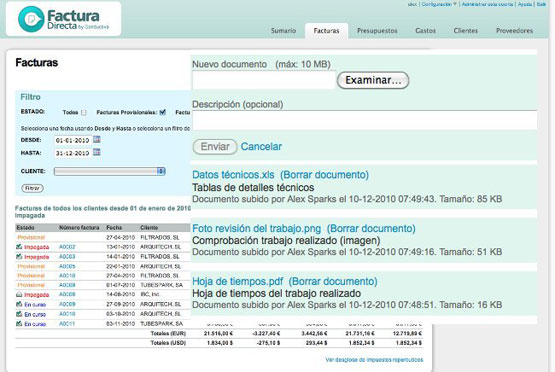Tick the Todos status checkbox
This screenshot has height=372, width=555.
[x=84, y=113]
